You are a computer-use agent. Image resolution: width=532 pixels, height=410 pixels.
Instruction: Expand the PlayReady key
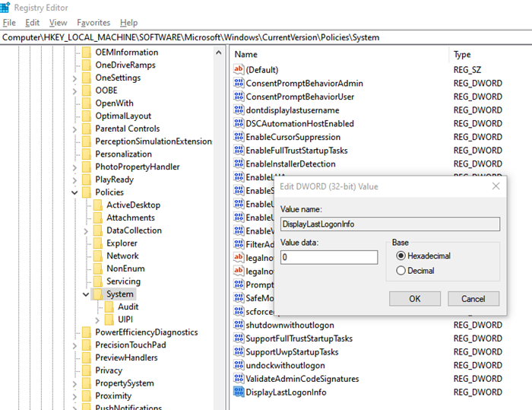click(x=74, y=180)
